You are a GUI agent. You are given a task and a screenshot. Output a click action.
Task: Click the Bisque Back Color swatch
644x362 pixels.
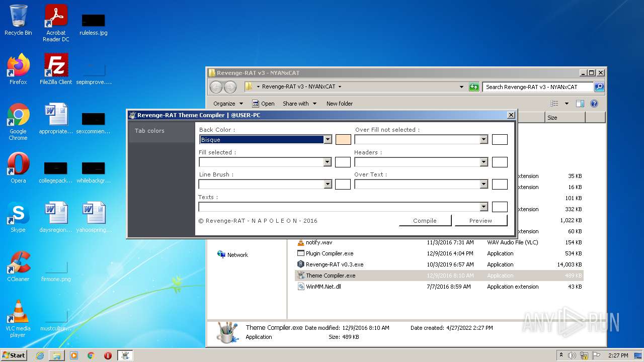click(x=343, y=140)
